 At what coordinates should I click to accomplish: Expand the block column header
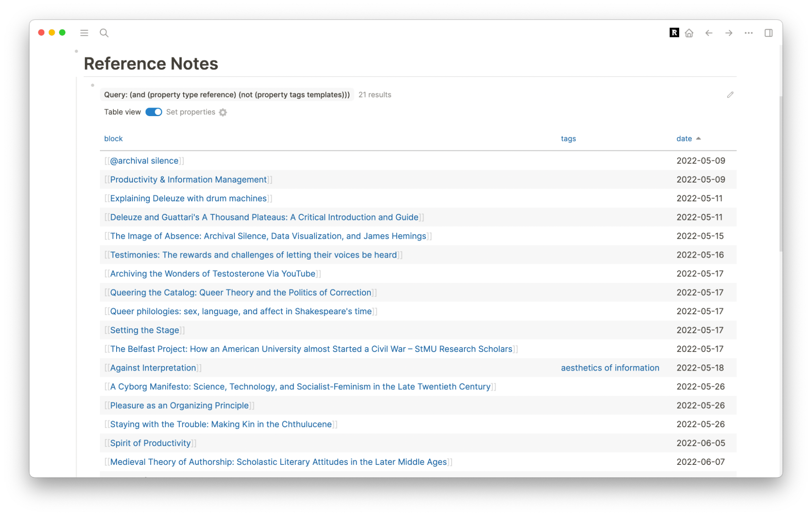[114, 138]
